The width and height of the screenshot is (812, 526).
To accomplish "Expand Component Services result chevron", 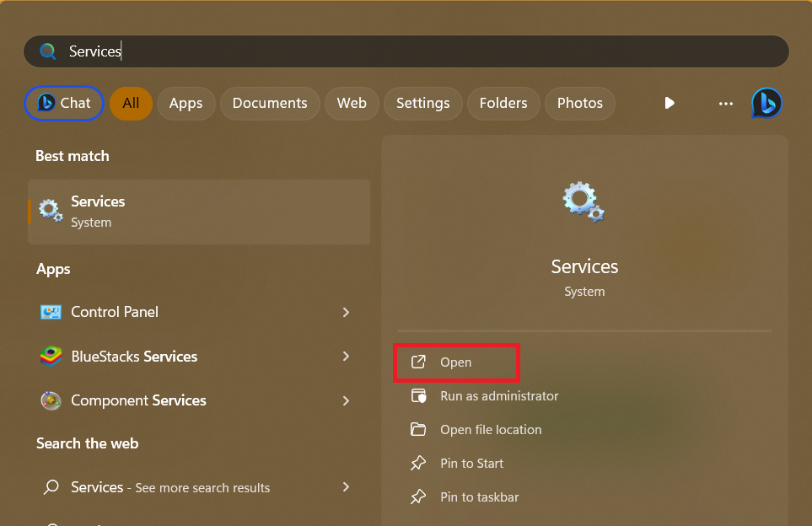I will 346,400.
